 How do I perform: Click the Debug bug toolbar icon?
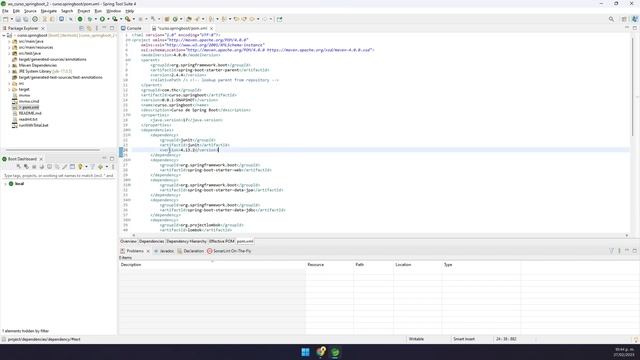pyautogui.click(x=90, y=19)
